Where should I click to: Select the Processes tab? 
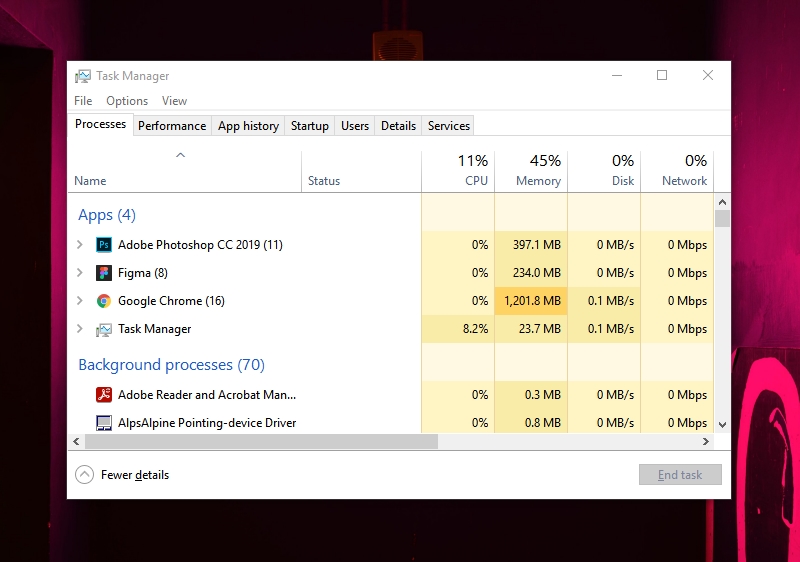[101, 124]
